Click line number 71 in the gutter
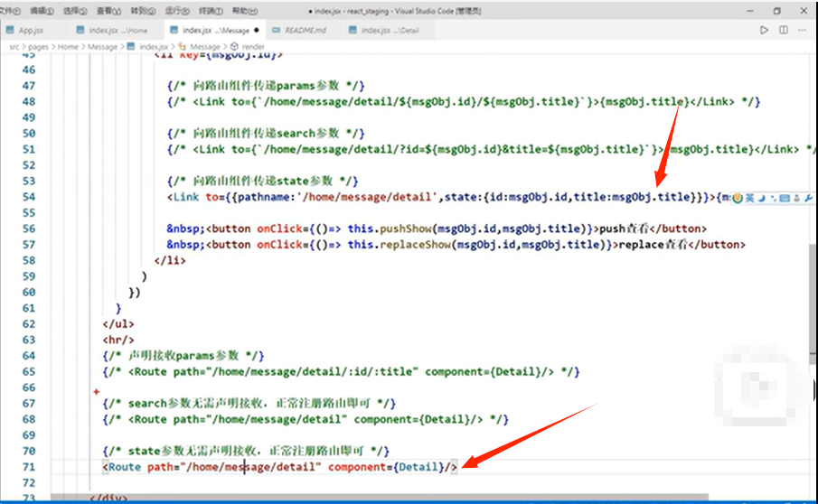818x504 pixels. point(29,467)
